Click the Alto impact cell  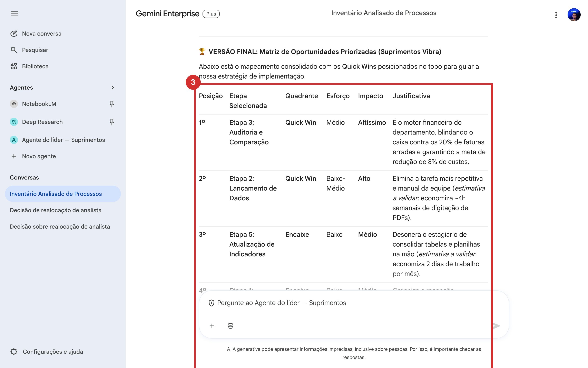pos(364,178)
